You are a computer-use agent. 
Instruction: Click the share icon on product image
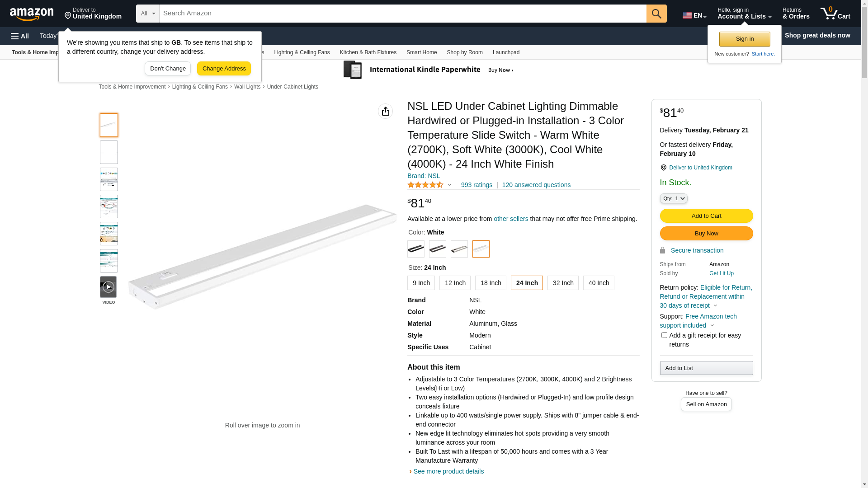[x=385, y=111]
